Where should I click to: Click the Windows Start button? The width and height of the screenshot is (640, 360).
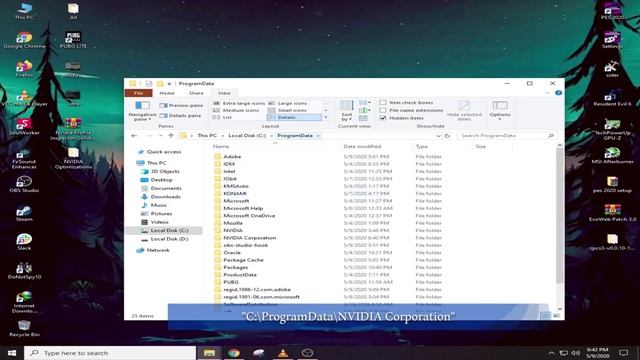click(11, 353)
